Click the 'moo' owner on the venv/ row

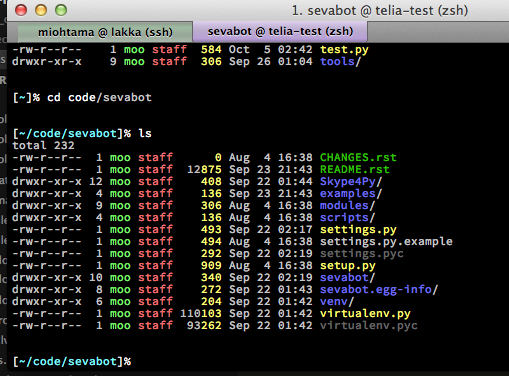(120, 301)
